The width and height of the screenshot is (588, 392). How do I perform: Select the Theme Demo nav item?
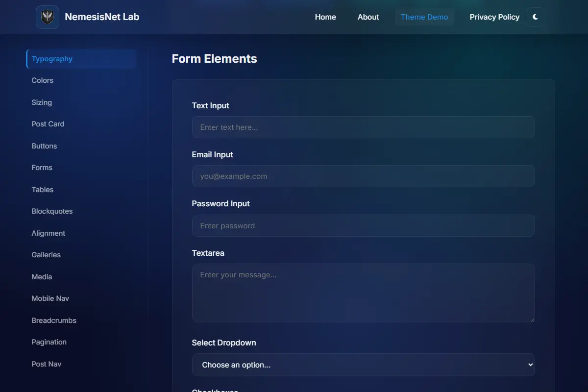[x=424, y=17]
